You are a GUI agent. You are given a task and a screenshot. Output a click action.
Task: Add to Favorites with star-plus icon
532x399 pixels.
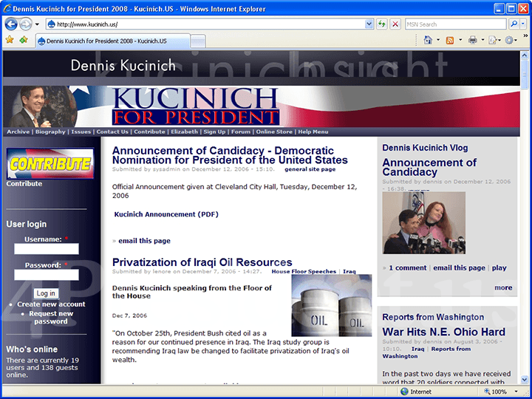tap(24, 40)
